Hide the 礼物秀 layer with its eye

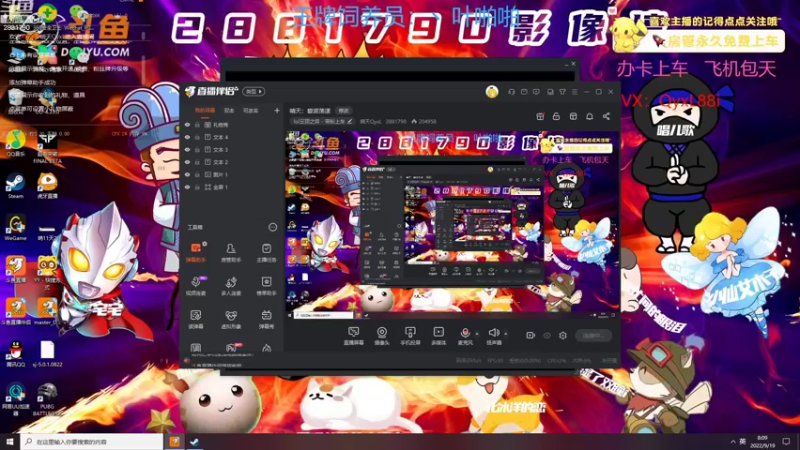pos(187,124)
